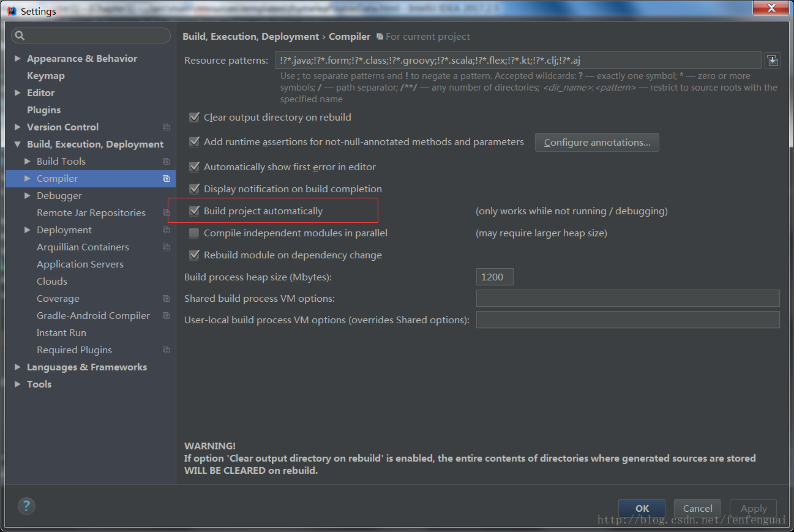Expand the Tools section arrow
The image size is (794, 532).
[17, 384]
